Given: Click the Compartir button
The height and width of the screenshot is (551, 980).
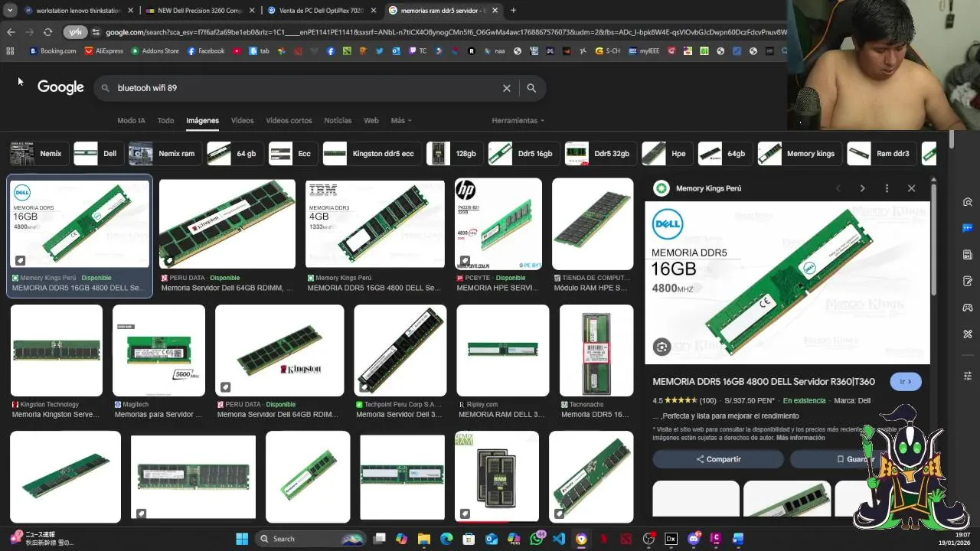Looking at the screenshot, I should [x=718, y=459].
